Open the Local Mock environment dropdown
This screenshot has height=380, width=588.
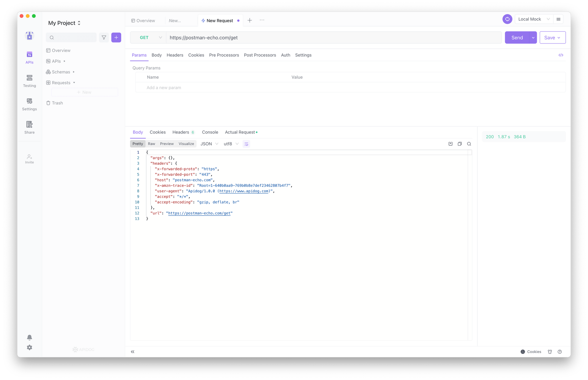tap(534, 19)
